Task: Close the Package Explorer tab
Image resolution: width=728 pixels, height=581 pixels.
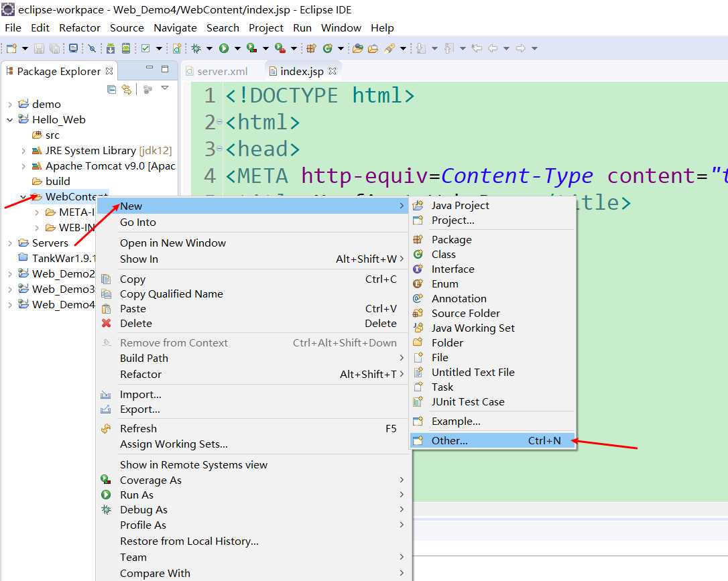Action: [x=109, y=71]
